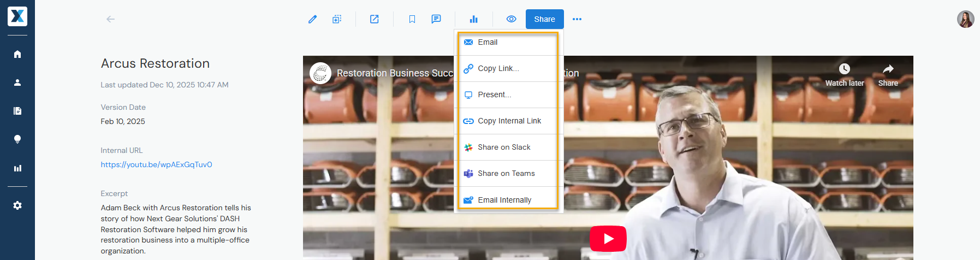Select Share on Teams
Viewport: 980px width, 260px height.
point(508,173)
